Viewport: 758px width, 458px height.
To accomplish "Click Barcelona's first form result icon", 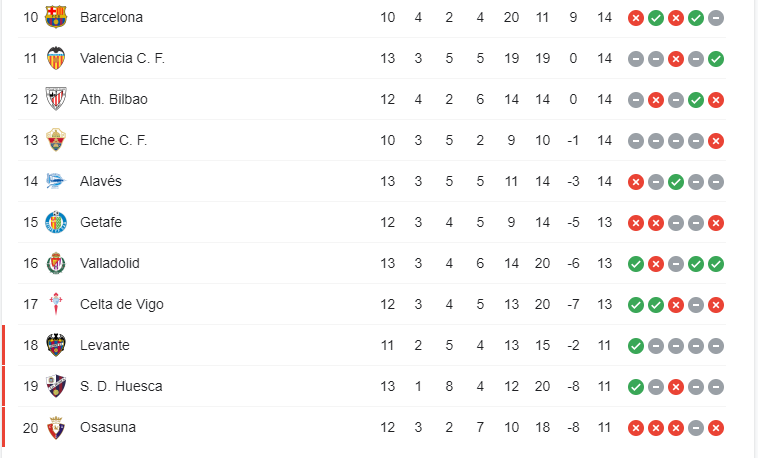I will coord(635,18).
